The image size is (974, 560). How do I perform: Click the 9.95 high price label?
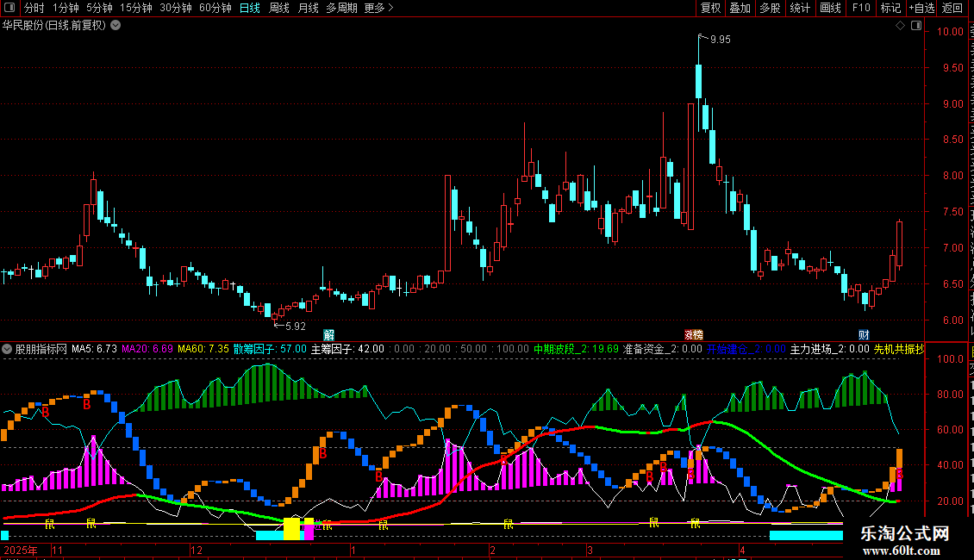[x=721, y=39]
